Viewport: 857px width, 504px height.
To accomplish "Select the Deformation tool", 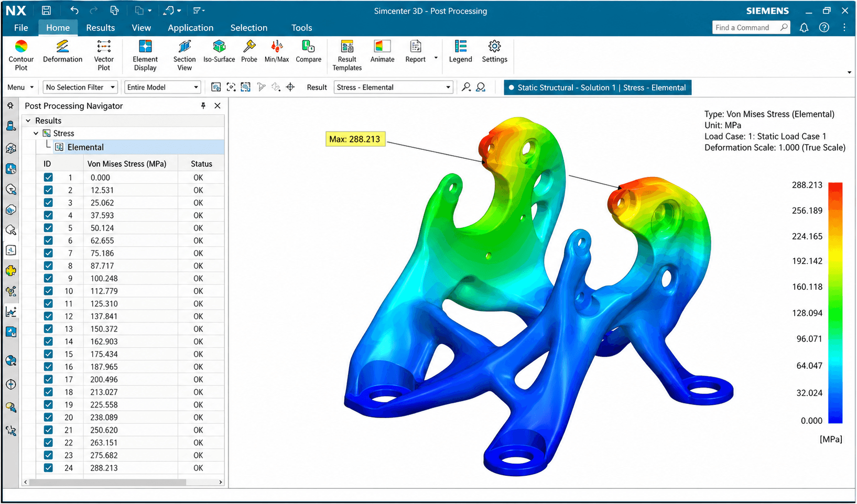I will (62, 51).
